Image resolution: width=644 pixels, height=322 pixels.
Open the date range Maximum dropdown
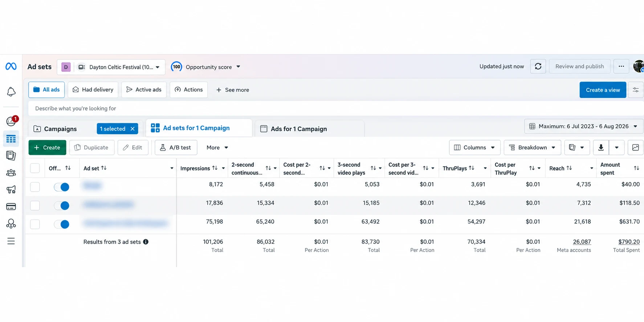coord(584,126)
